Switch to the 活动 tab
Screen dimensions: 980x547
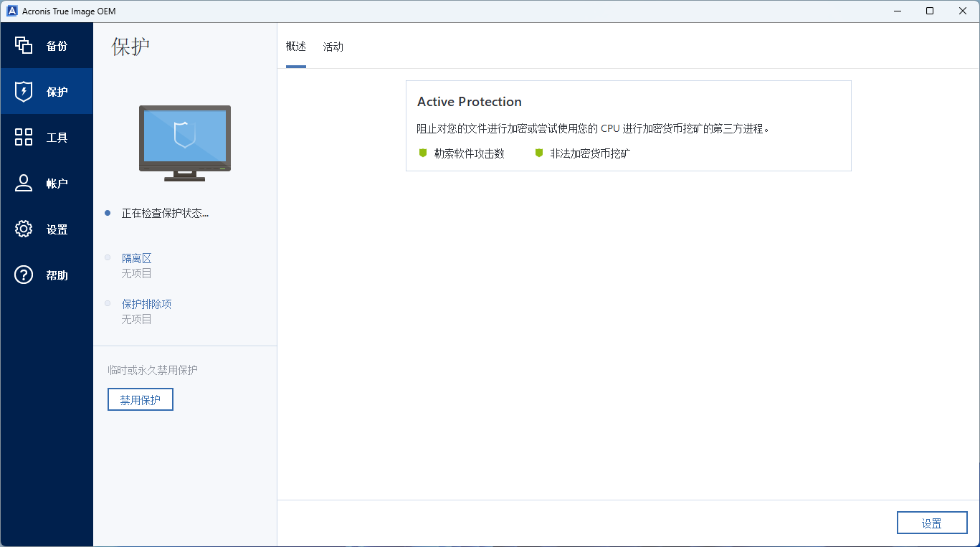pyautogui.click(x=333, y=47)
